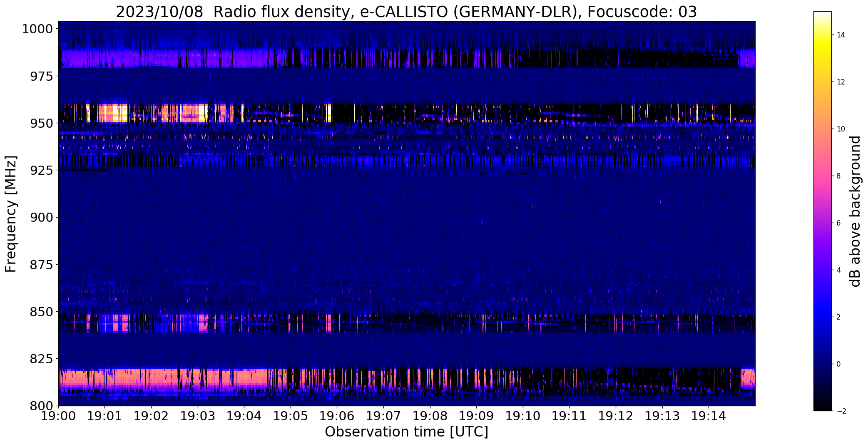
Task: Click the 'Observation time [UTC]' axis label
Action: click(406, 432)
